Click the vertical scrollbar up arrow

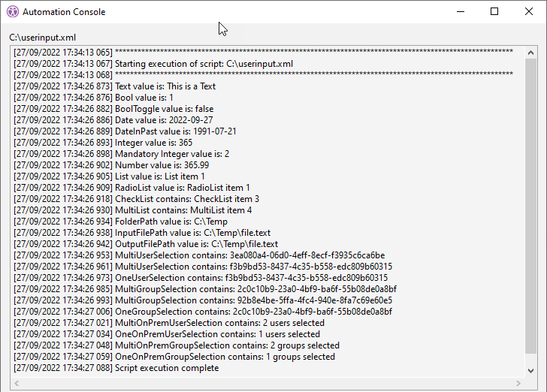click(531, 53)
